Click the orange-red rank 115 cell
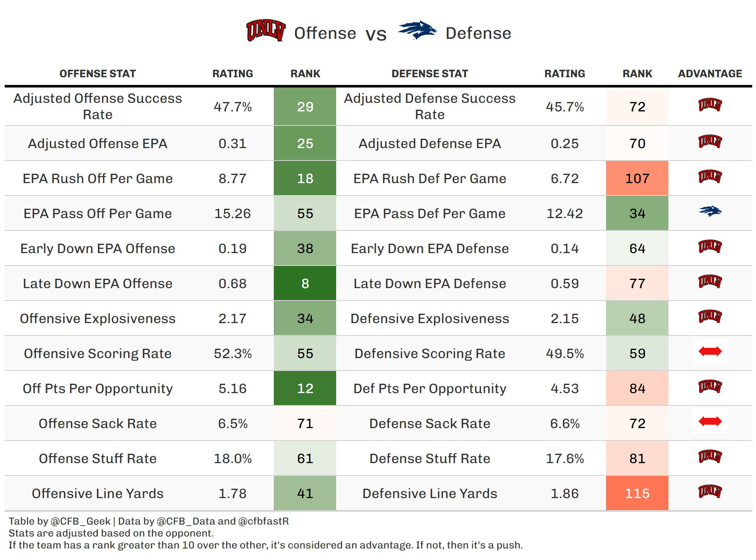Viewport: 756px width, 560px height. tap(637, 493)
